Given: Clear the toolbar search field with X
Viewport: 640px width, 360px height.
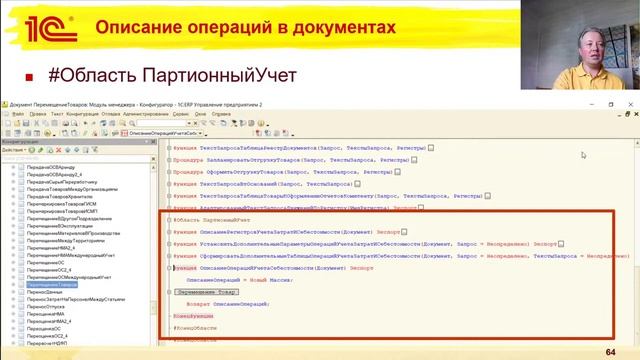Looking at the screenshot, I should [195, 123].
